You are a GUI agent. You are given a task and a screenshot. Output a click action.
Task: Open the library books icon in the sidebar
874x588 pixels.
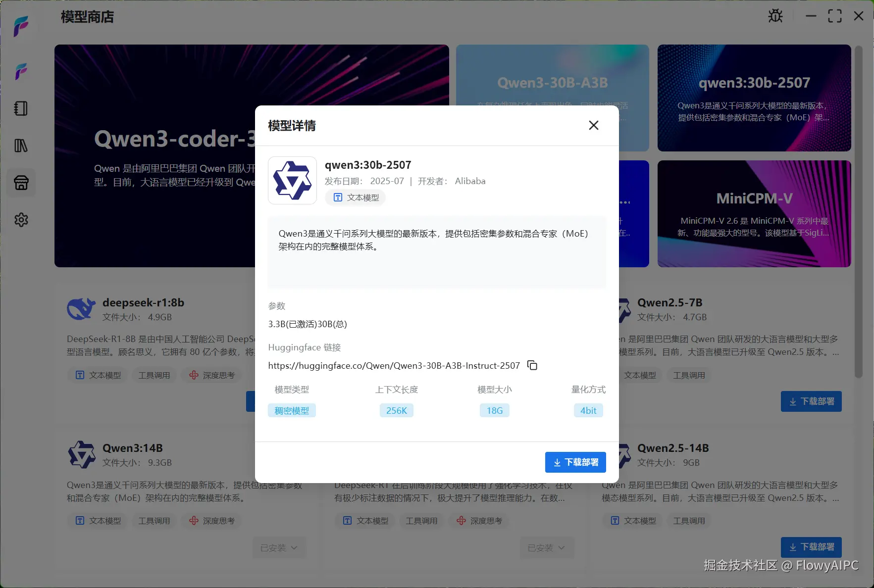coord(21,146)
